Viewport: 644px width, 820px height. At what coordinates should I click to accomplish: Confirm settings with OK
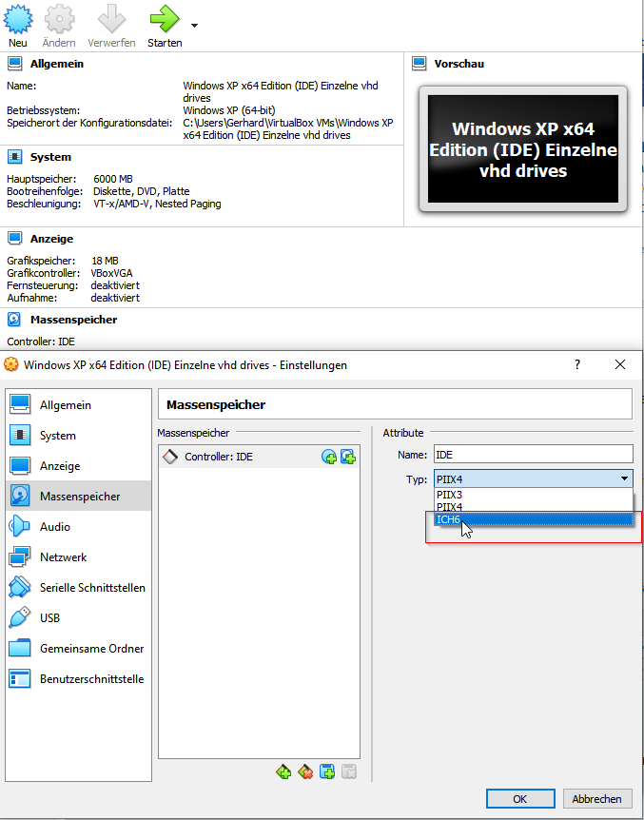(520, 798)
